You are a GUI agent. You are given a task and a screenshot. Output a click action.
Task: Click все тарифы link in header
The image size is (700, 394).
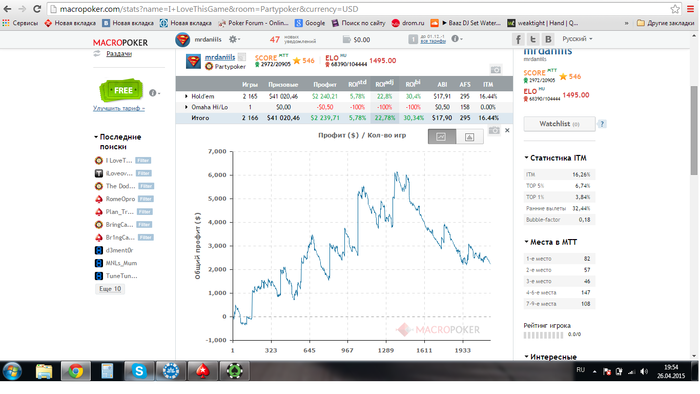[433, 41]
